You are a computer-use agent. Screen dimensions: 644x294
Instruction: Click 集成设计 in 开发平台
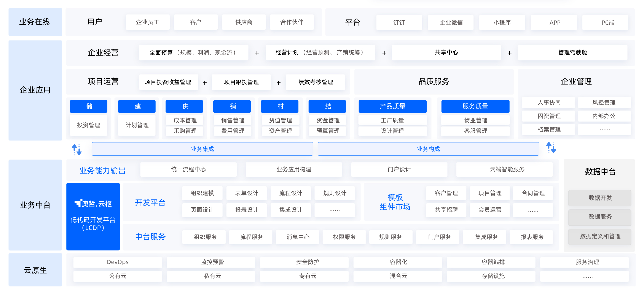coord(291,210)
